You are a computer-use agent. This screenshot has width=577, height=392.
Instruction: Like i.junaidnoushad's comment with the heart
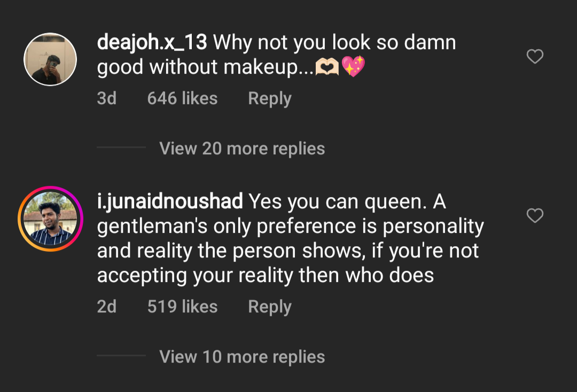tap(535, 215)
